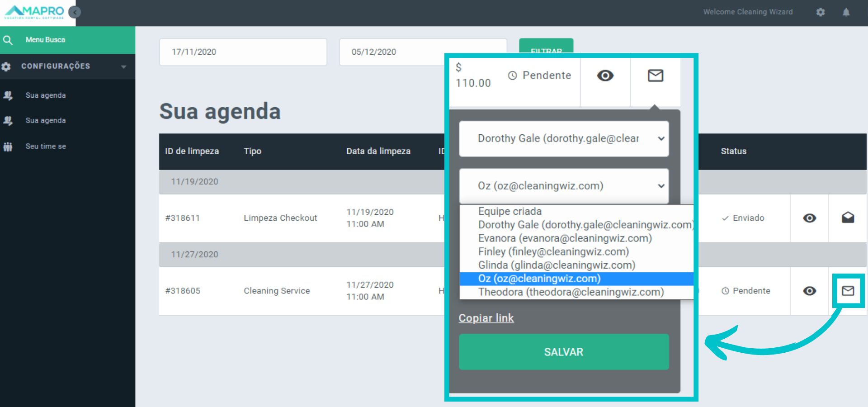The image size is (868, 407).
Task: Open the notifications bell
Action: coord(846,12)
